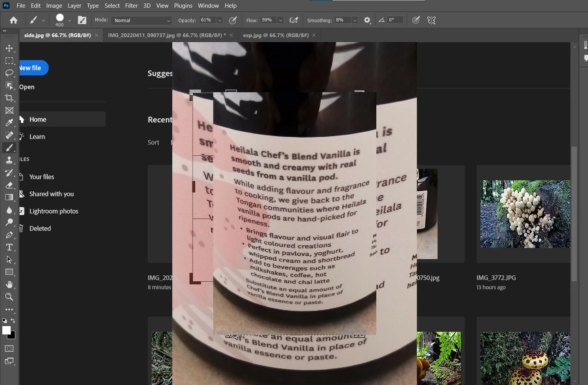Viewport: 588px width, 385px height.
Task: Change screen mode icon
Action: [x=9, y=361]
